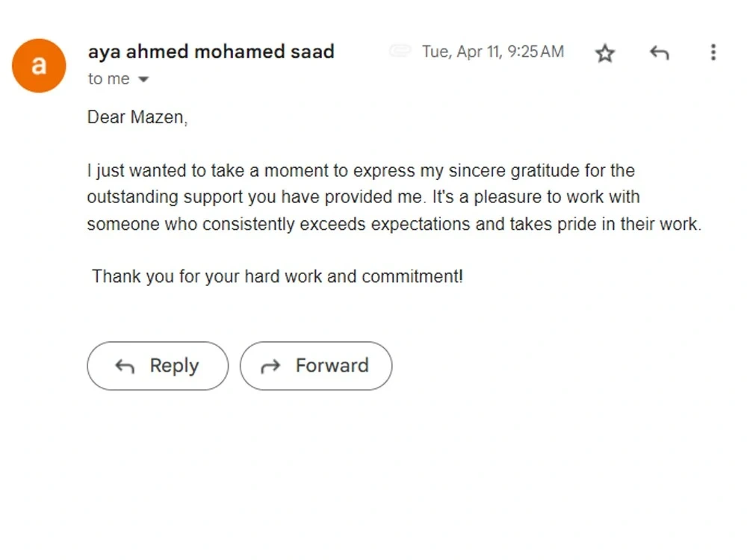
Task: Click the timestamp Tue, Apr 11, 9:25 AM
Action: click(x=493, y=52)
